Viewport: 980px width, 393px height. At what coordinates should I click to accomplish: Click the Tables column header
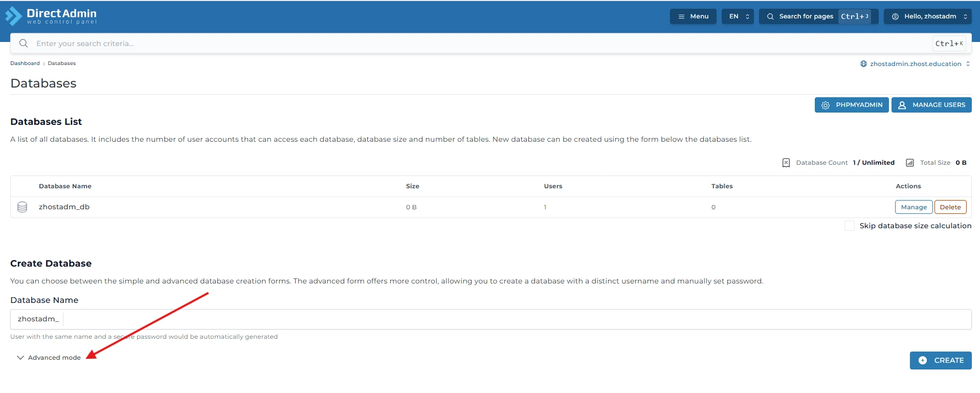coord(722,186)
